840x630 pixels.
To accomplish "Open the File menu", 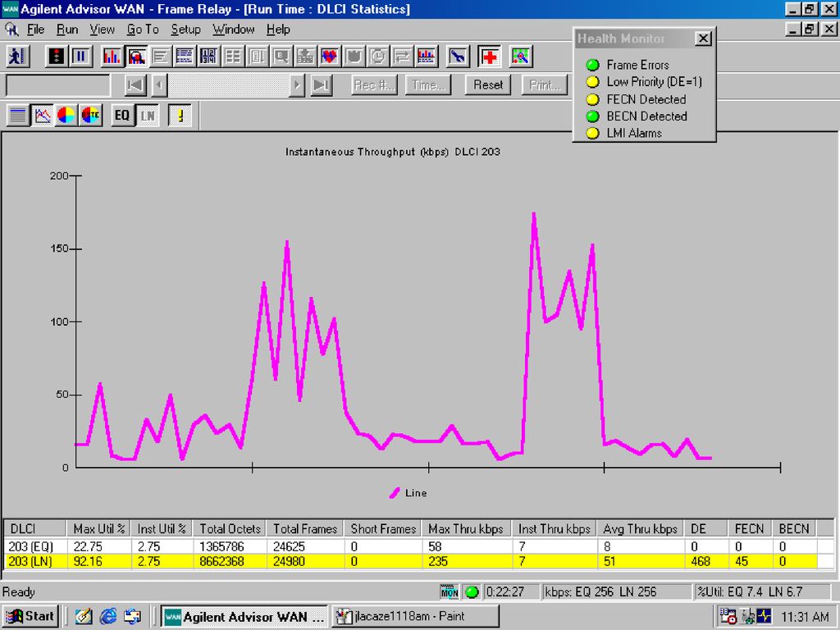I will (x=36, y=30).
